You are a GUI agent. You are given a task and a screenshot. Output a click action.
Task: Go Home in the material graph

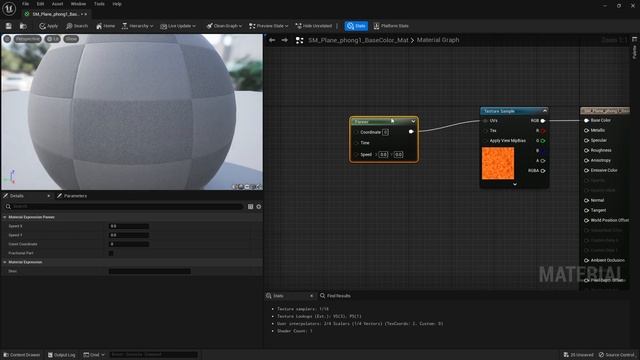105,26
